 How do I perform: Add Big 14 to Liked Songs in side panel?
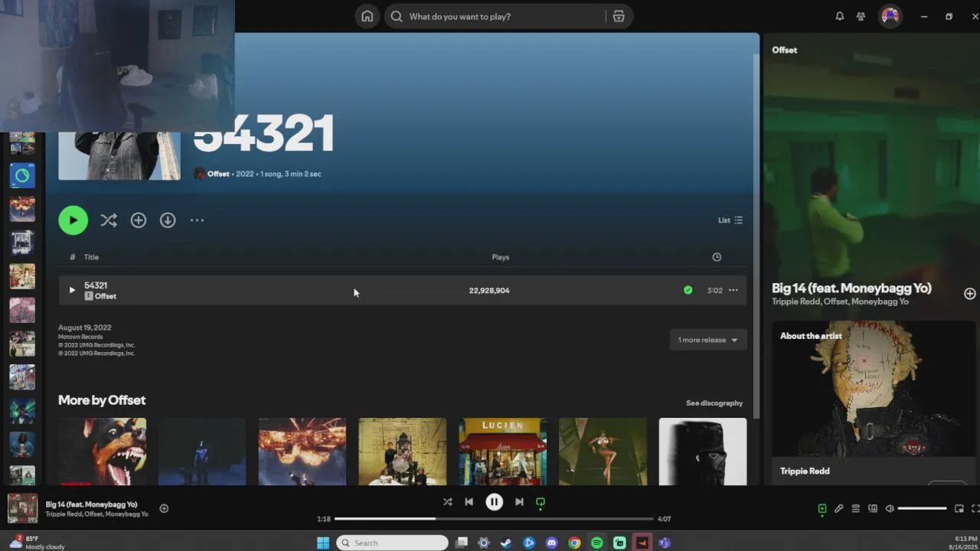coord(969,294)
